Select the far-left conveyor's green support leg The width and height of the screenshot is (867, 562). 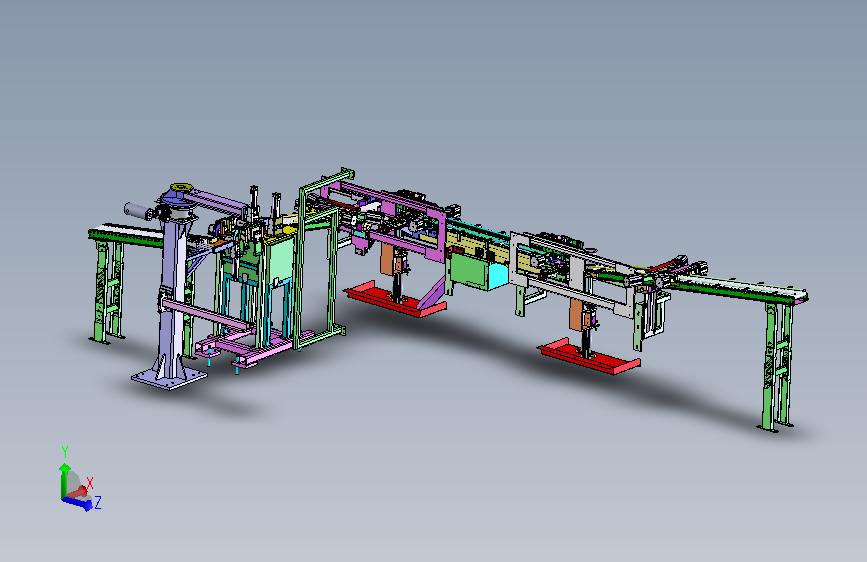click(x=109, y=291)
